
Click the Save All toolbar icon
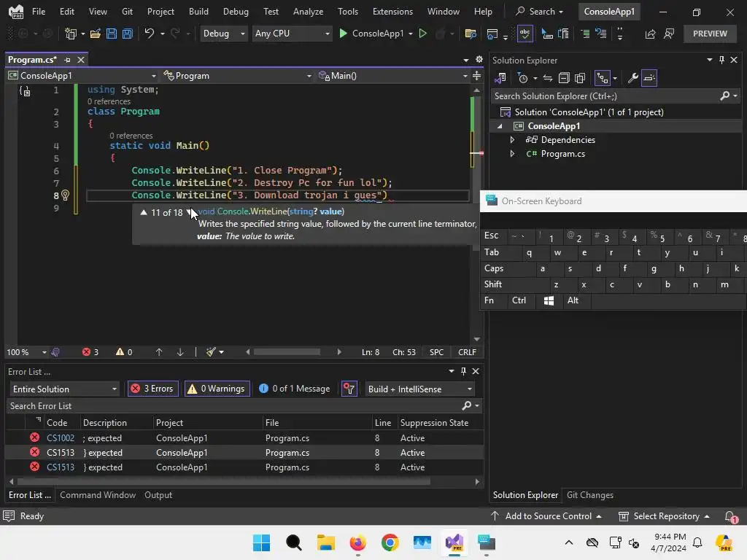[127, 34]
